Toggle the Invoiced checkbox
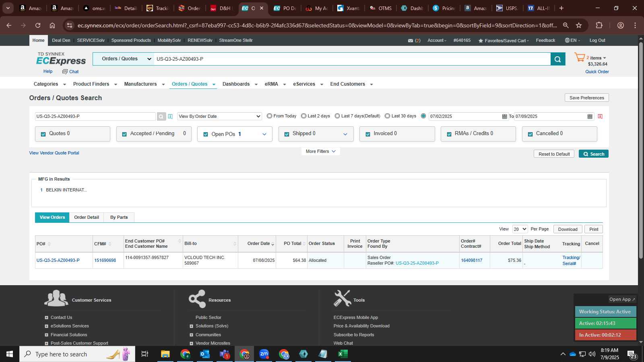The width and height of the screenshot is (644, 362). [x=368, y=134]
